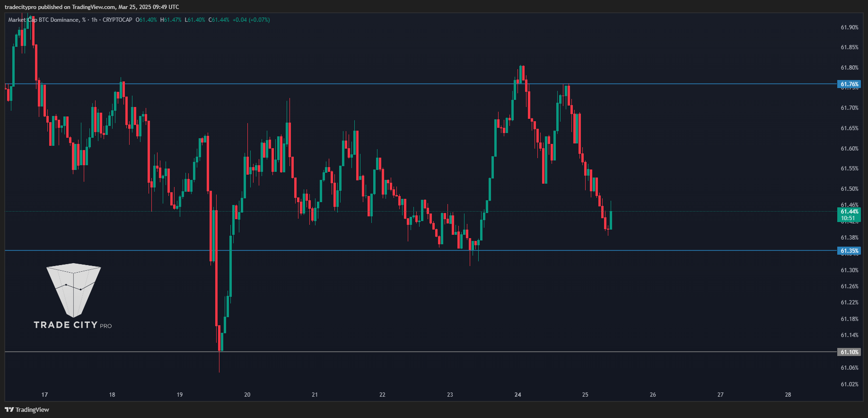Click the 61.60% price axis label
Image resolution: width=868 pixels, height=418 pixels.
click(849, 149)
